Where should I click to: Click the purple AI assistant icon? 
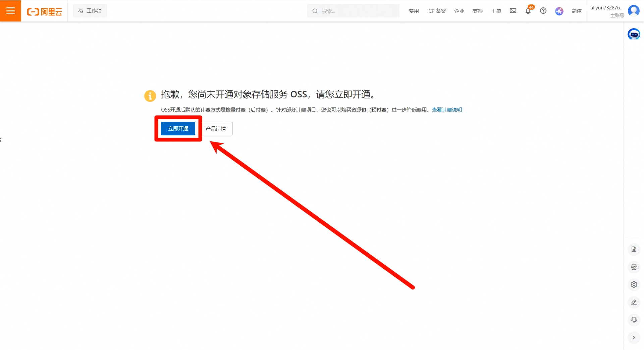pos(559,11)
